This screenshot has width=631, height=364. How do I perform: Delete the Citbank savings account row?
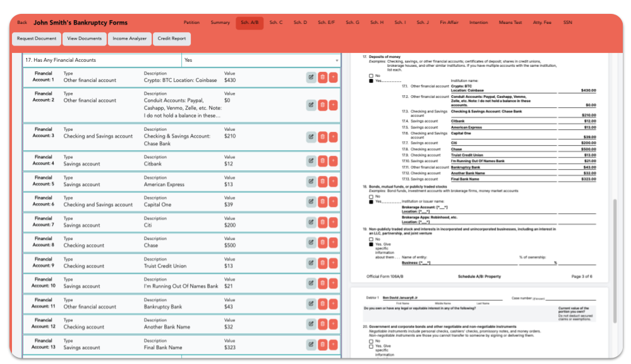(322, 161)
